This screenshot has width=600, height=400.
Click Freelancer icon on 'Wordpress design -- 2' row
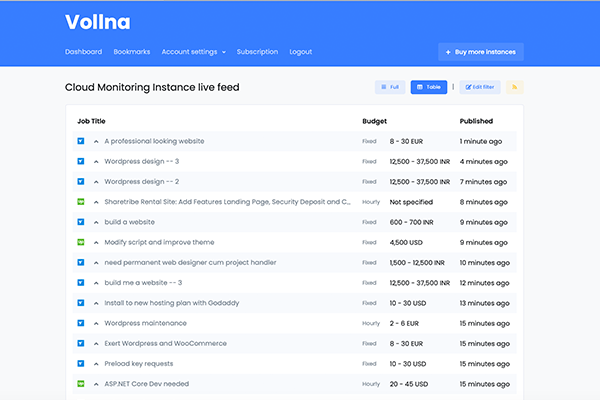81,181
